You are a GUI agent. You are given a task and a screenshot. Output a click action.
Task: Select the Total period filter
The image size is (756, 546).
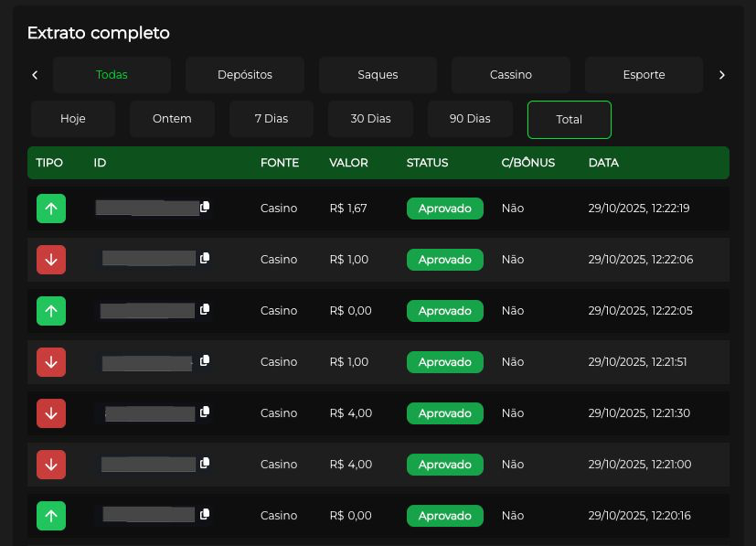pos(570,120)
